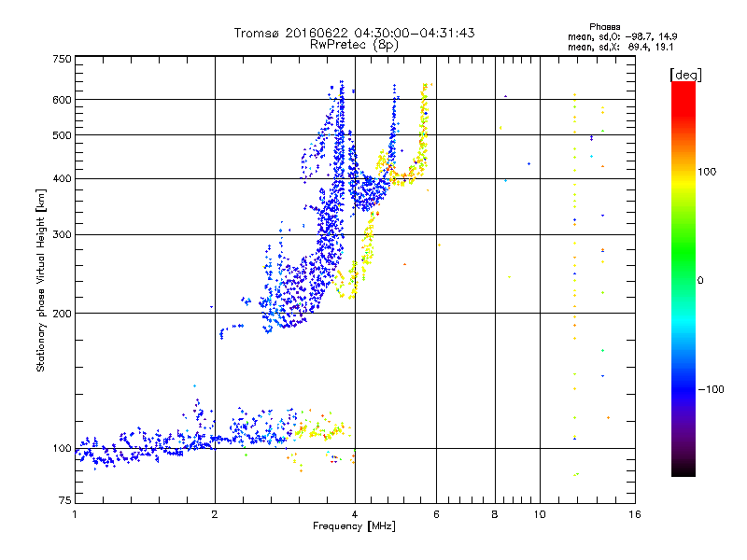
Task: Click the black bottom of the colorbar
Action: (x=684, y=469)
